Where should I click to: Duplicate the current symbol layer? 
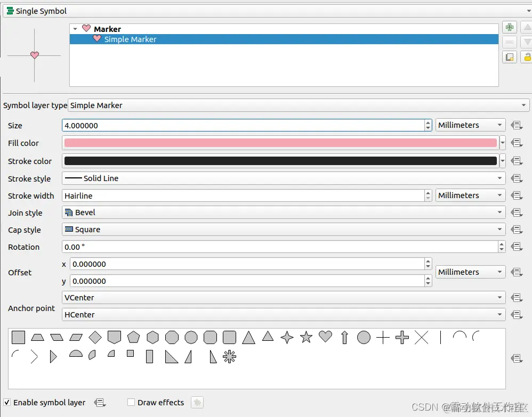(509, 57)
